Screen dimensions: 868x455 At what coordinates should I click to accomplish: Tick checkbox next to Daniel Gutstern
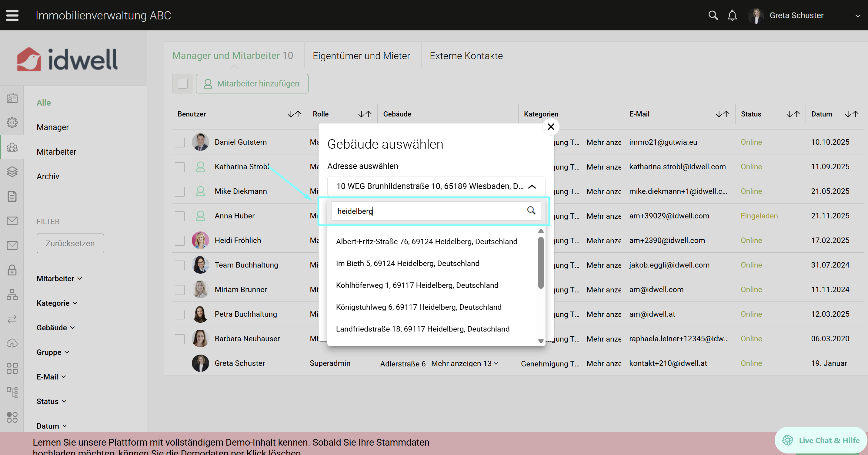point(180,142)
